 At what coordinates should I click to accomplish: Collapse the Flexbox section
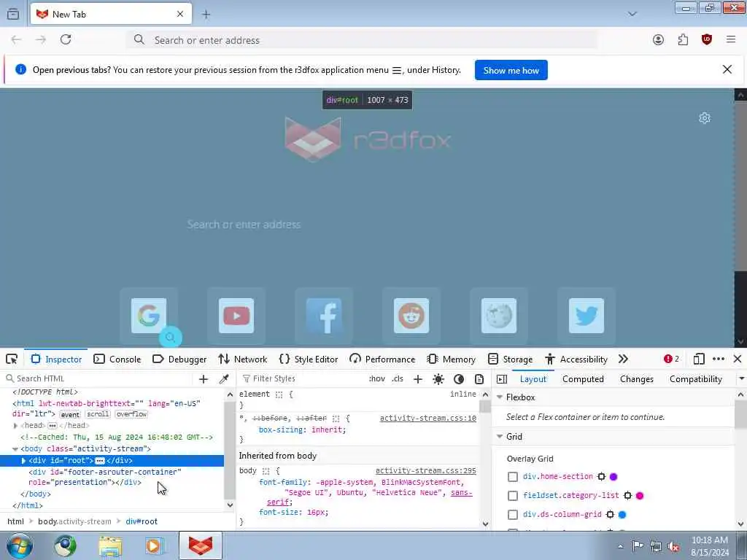(x=500, y=397)
